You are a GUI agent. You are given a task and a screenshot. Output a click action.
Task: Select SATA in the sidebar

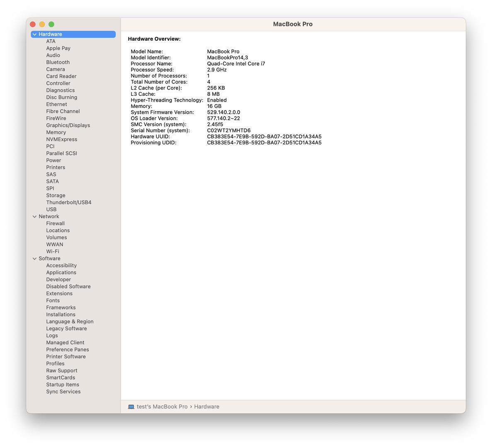point(52,181)
